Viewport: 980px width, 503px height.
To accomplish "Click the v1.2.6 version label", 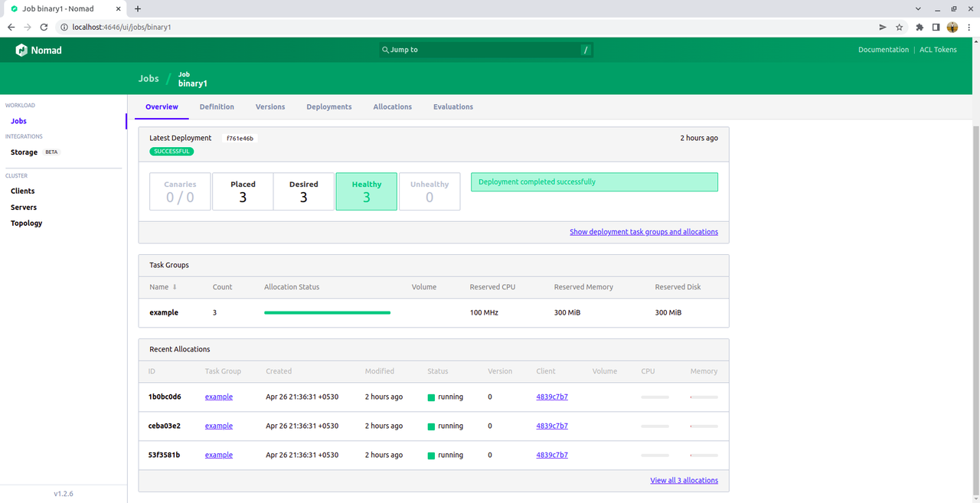I will 64,494.
